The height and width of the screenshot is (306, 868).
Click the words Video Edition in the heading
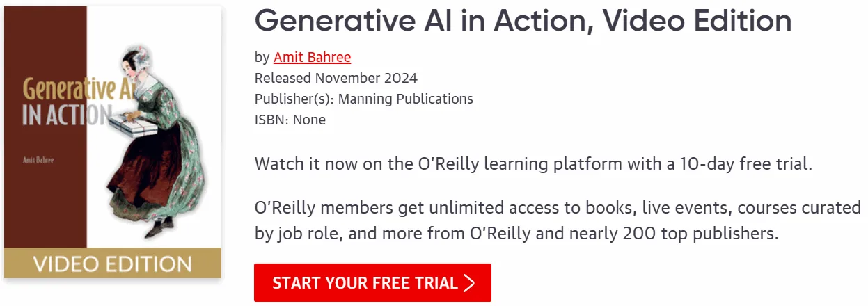(697, 21)
